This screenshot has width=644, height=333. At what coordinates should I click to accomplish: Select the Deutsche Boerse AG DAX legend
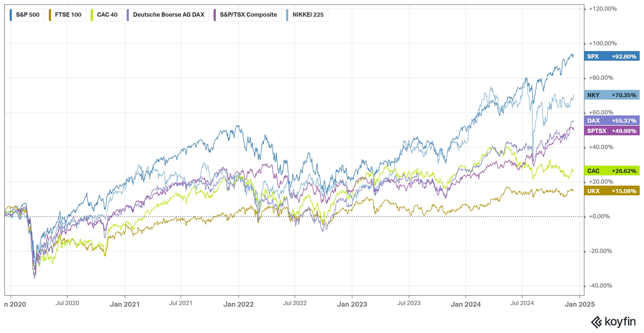[168, 15]
